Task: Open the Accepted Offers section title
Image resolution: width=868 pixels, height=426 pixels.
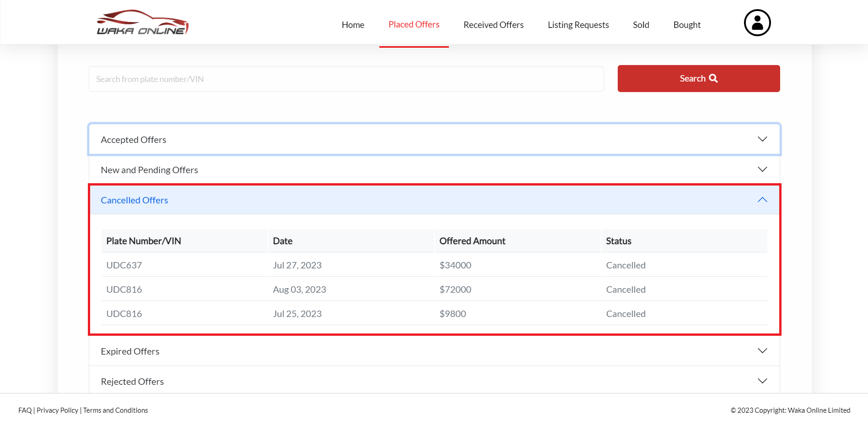Action: coord(134,140)
